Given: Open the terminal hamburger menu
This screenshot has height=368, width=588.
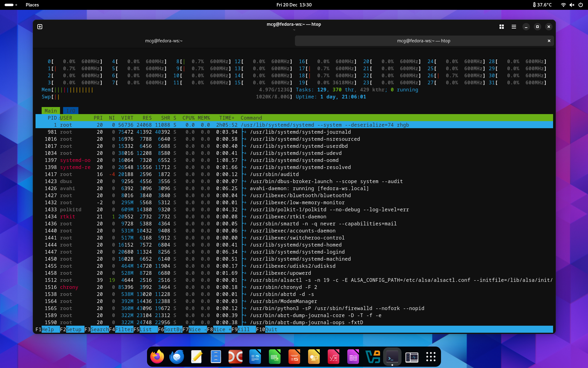Looking at the screenshot, I should [x=514, y=27].
